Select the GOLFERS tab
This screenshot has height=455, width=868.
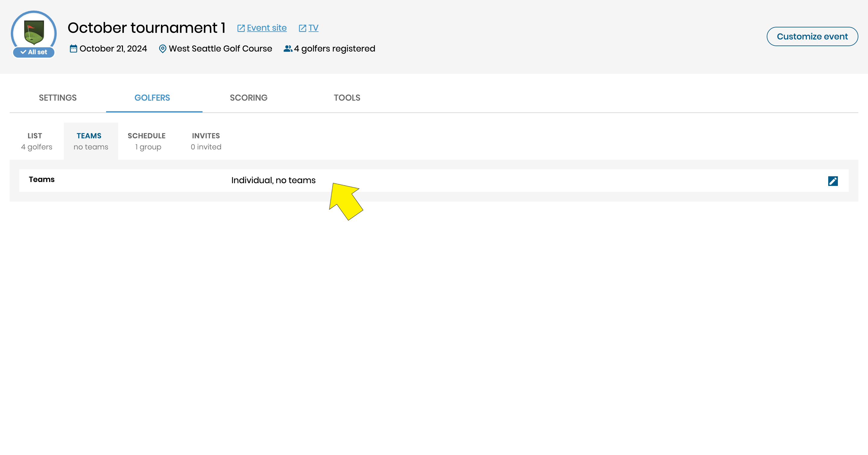[152, 98]
